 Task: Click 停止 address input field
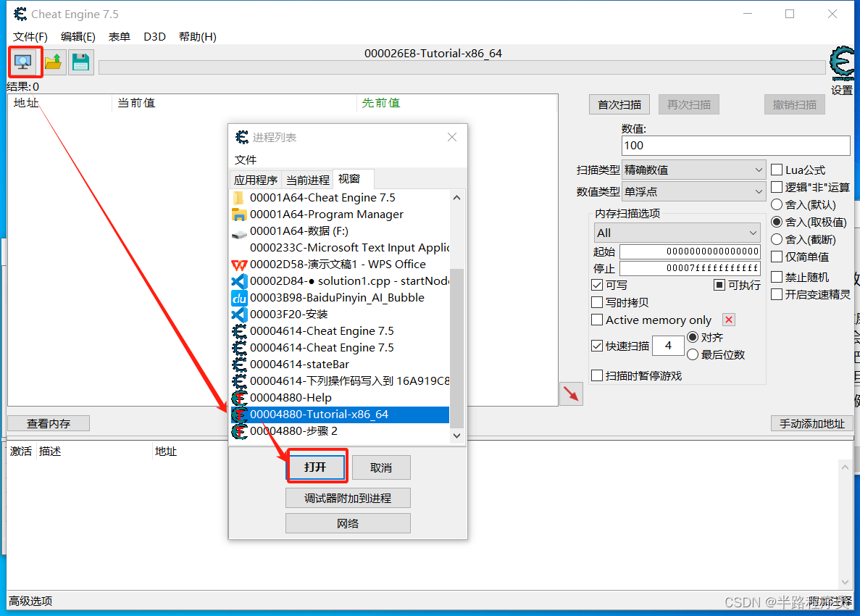(x=690, y=268)
